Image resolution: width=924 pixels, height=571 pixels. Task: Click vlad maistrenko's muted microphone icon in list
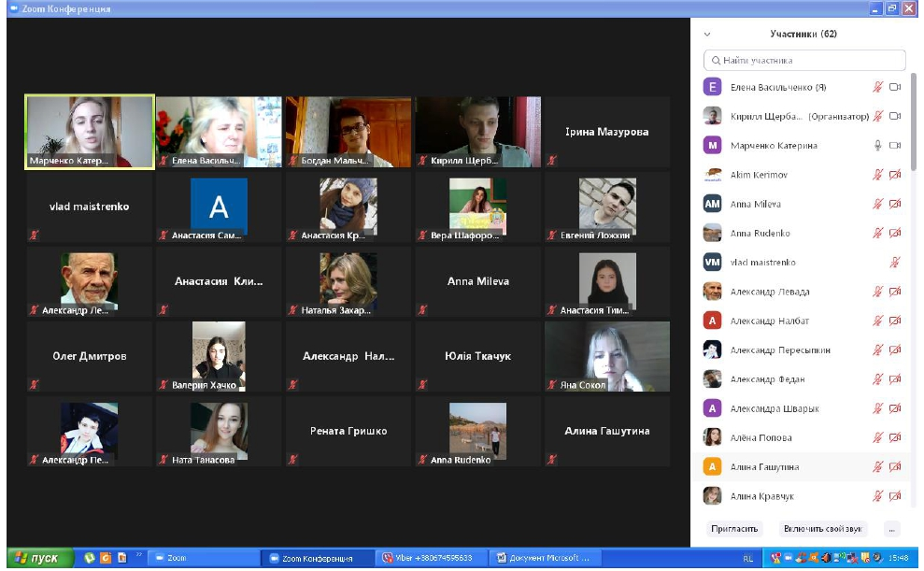coord(895,263)
